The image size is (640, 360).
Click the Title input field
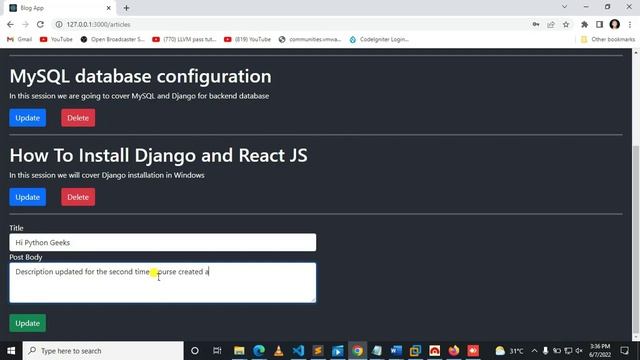coord(162,242)
